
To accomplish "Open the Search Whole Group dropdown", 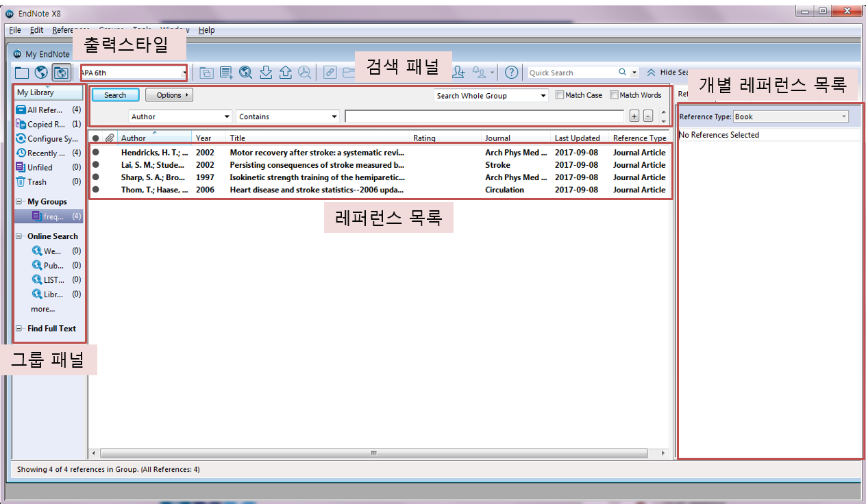I will tap(491, 96).
